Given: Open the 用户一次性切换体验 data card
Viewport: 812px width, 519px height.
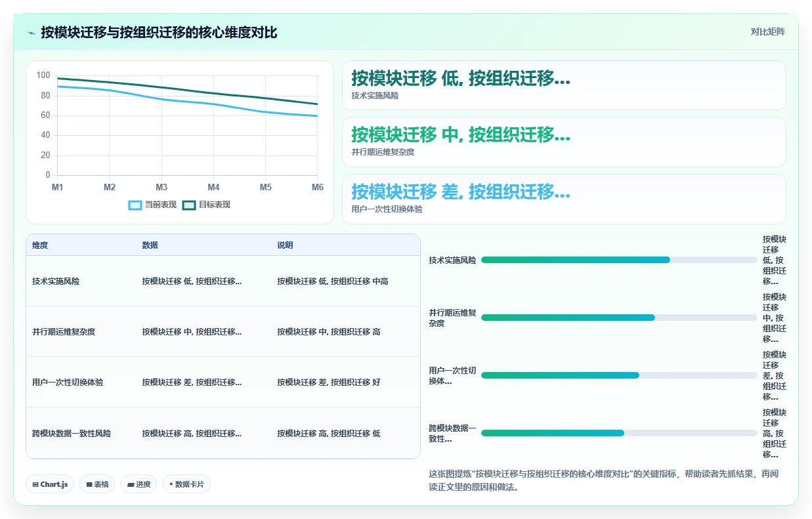Looking at the screenshot, I should coord(564,199).
